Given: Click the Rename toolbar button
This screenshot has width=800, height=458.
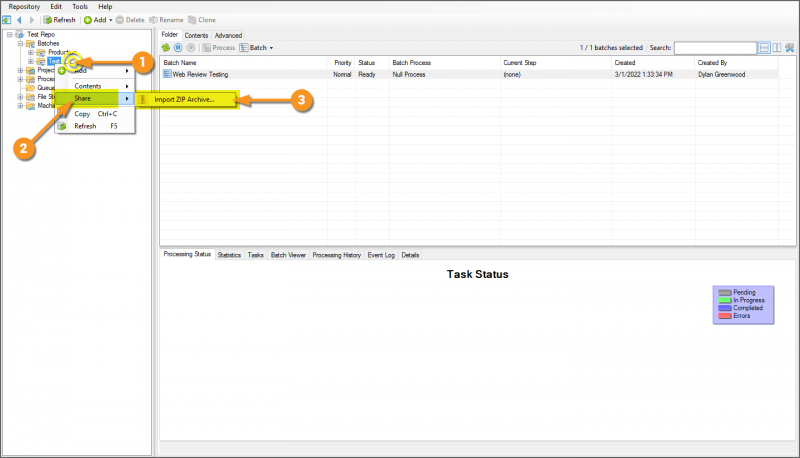Looking at the screenshot, I should pyautogui.click(x=166, y=20).
